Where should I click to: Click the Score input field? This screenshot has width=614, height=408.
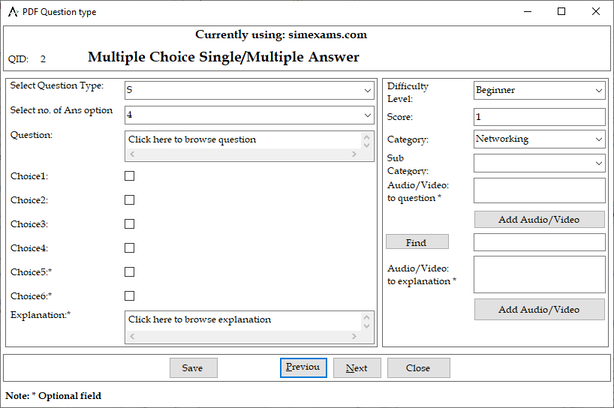[539, 115]
